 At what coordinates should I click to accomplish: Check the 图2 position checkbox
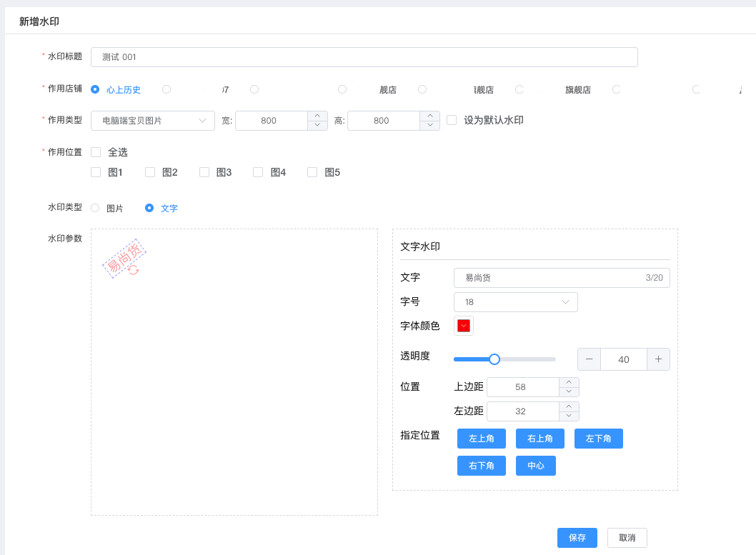150,172
